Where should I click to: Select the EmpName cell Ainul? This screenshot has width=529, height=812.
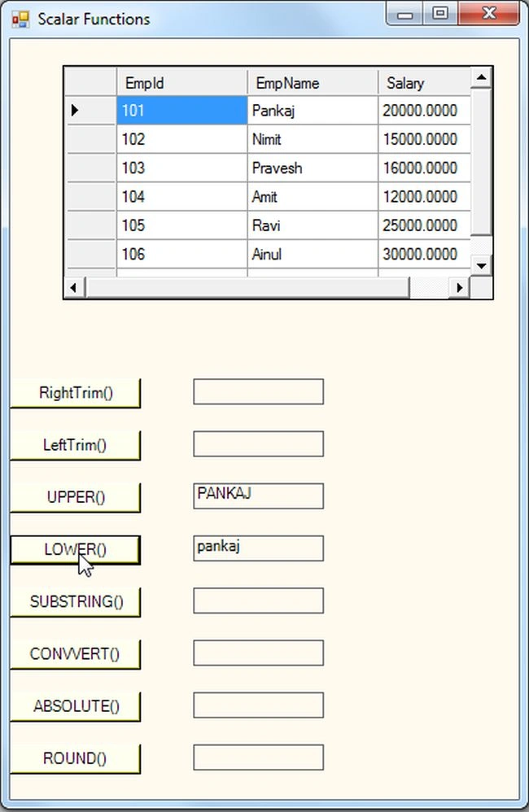313,255
